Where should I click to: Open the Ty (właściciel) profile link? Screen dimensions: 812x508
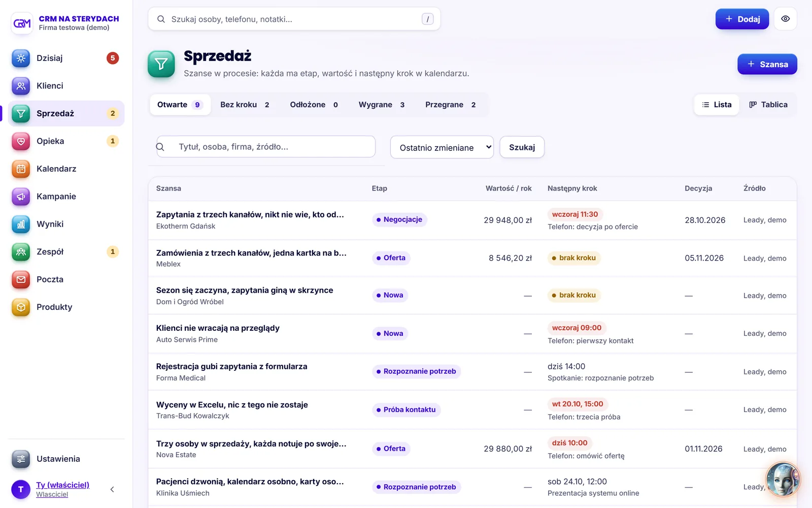[62, 485]
